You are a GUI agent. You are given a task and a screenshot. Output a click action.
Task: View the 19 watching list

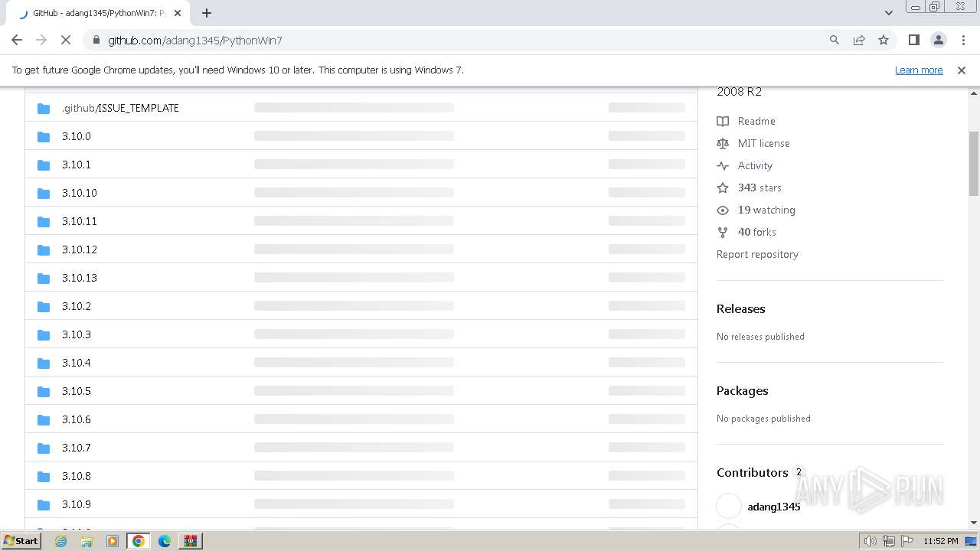766,210
